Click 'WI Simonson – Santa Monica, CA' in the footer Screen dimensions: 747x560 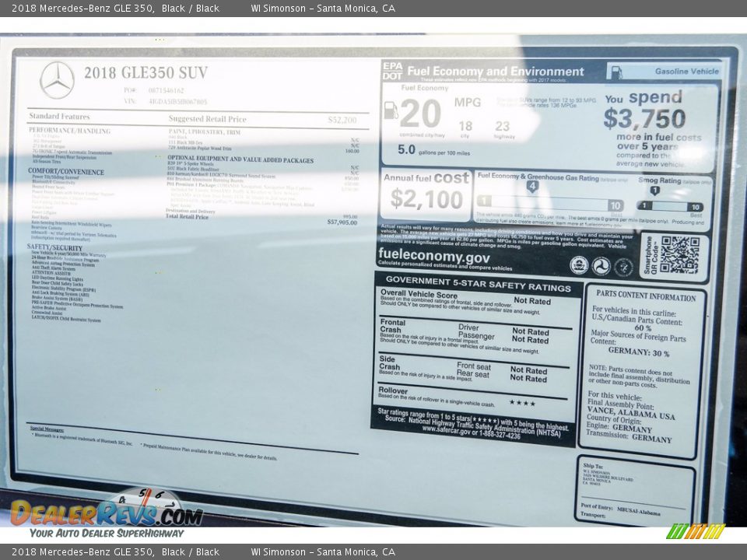323,552
